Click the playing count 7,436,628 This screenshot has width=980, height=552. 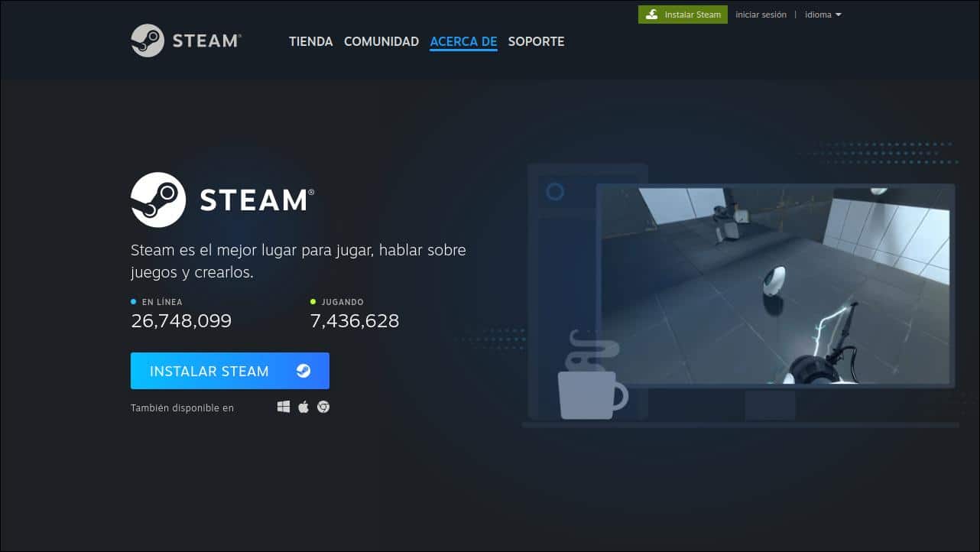pyautogui.click(x=355, y=321)
